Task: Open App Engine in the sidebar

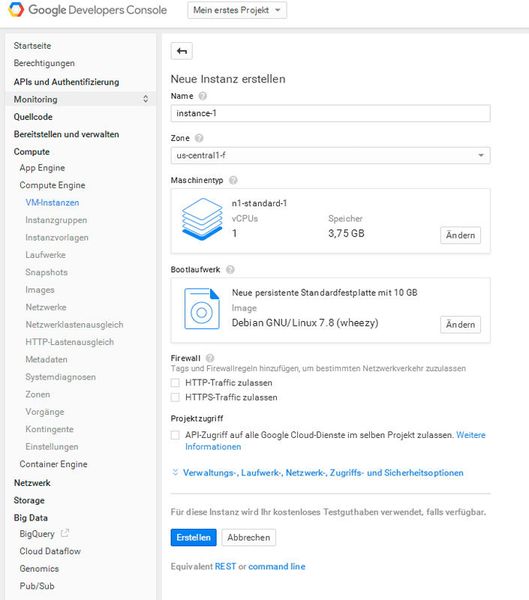Action: [x=42, y=168]
